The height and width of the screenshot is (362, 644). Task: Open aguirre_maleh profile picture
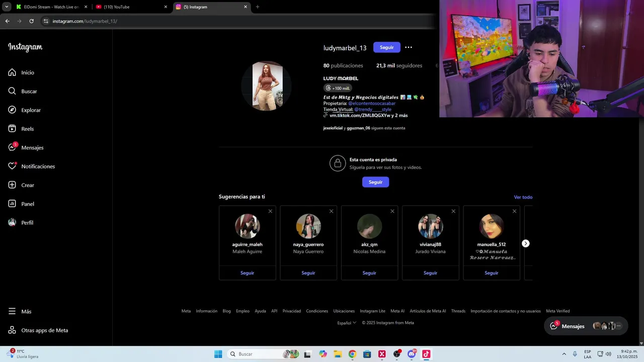pos(247,226)
